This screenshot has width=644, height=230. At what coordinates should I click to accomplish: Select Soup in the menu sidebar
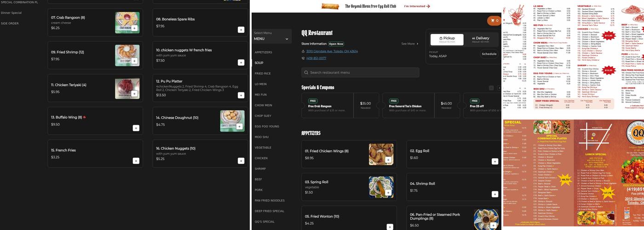259,63
